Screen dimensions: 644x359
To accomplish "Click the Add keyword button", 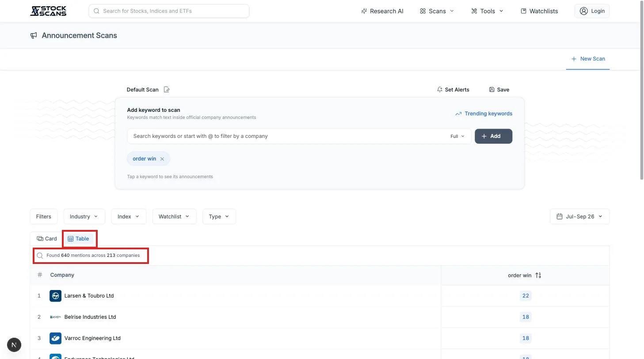I will (x=493, y=136).
